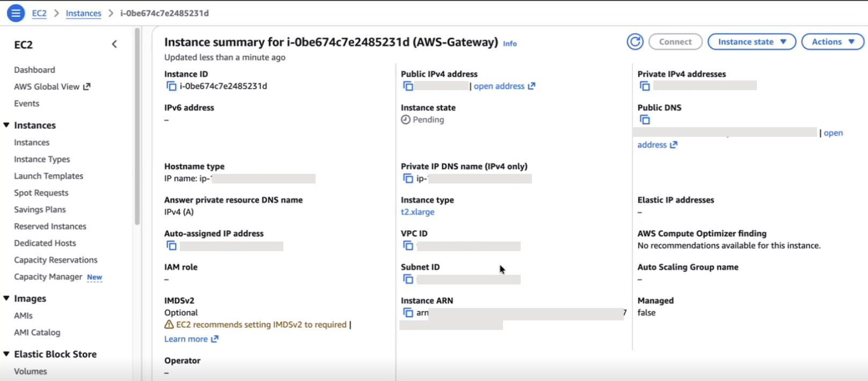Copy the Public IPv4 address
The height and width of the screenshot is (381, 868).
pyautogui.click(x=408, y=86)
